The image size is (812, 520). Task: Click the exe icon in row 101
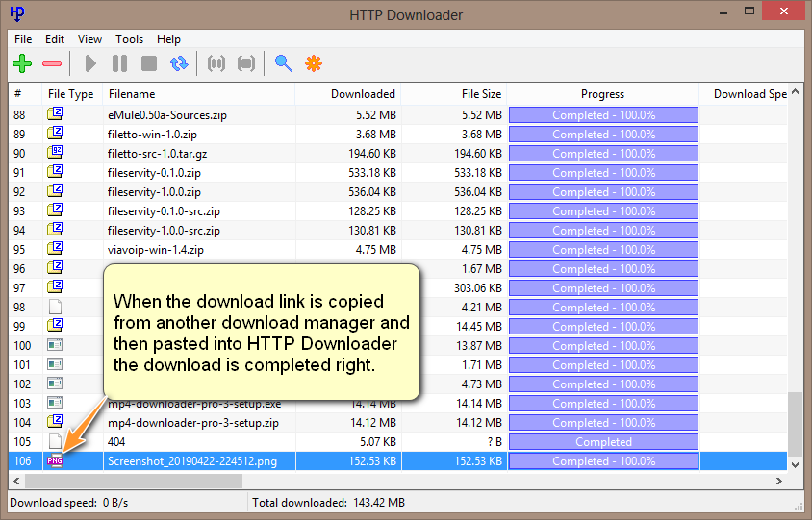click(x=55, y=364)
